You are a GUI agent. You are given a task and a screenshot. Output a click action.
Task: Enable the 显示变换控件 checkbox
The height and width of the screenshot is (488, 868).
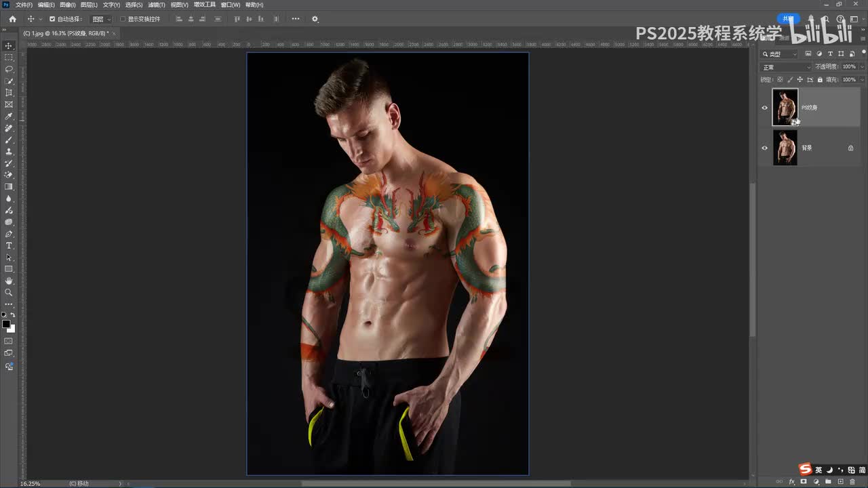[x=123, y=19]
